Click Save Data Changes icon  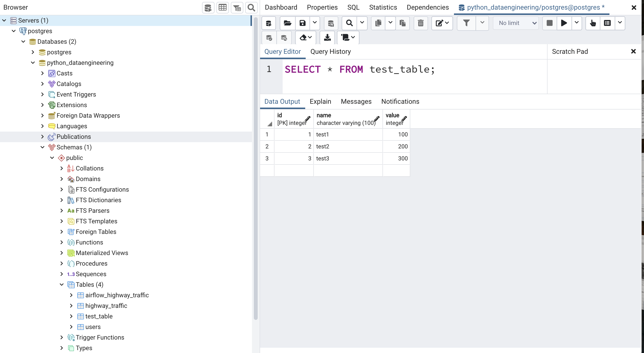tap(331, 23)
